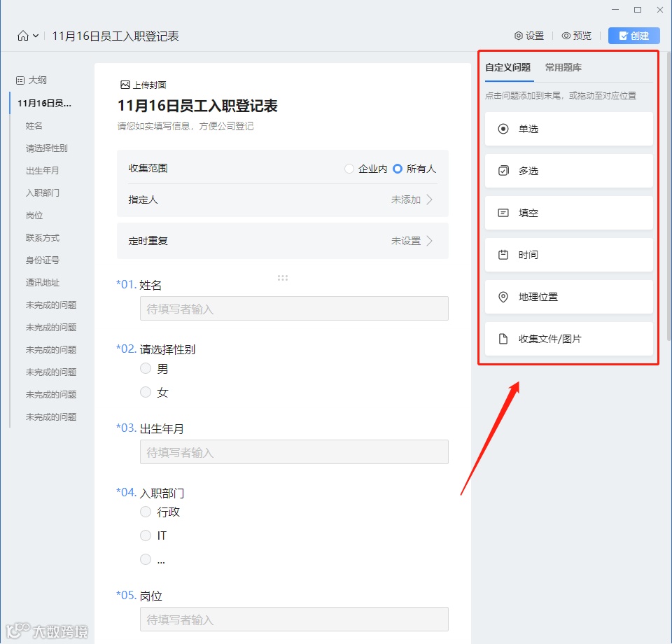
Task: Click the home icon in the header
Action: (22, 36)
